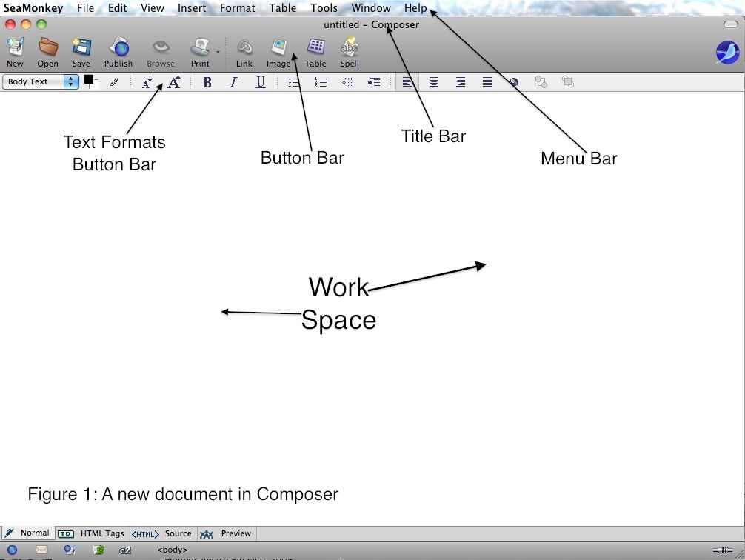Viewport: 745px width, 560px height.
Task: Click the Publish toolbar icon
Action: 118,52
